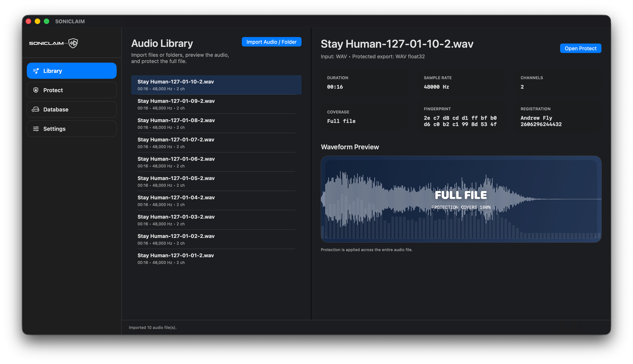Screen dimensions: 633x364
Task: Click the Settings sliders icon
Action: click(x=36, y=128)
